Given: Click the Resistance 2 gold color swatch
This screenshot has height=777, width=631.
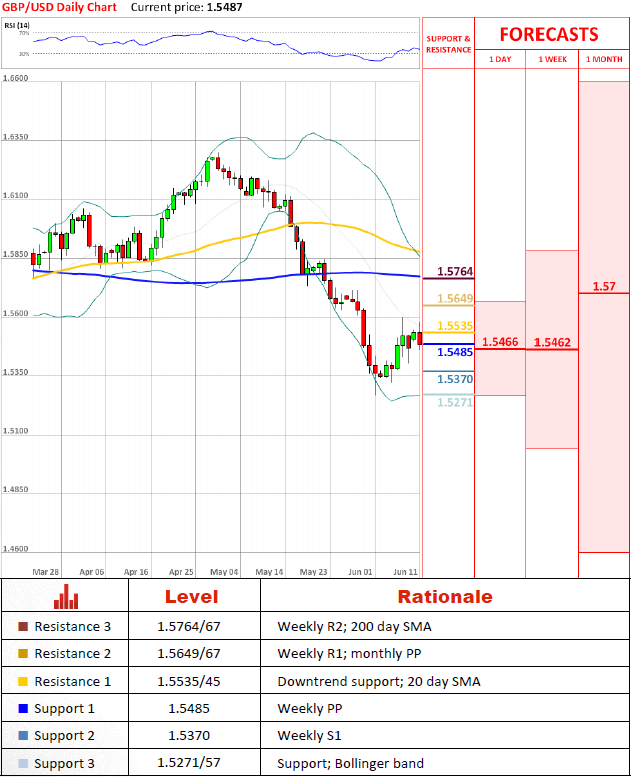Looking at the screenshot, I should point(23,654).
